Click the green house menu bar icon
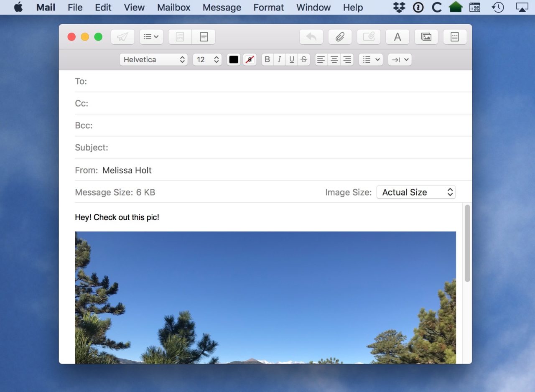 456,7
